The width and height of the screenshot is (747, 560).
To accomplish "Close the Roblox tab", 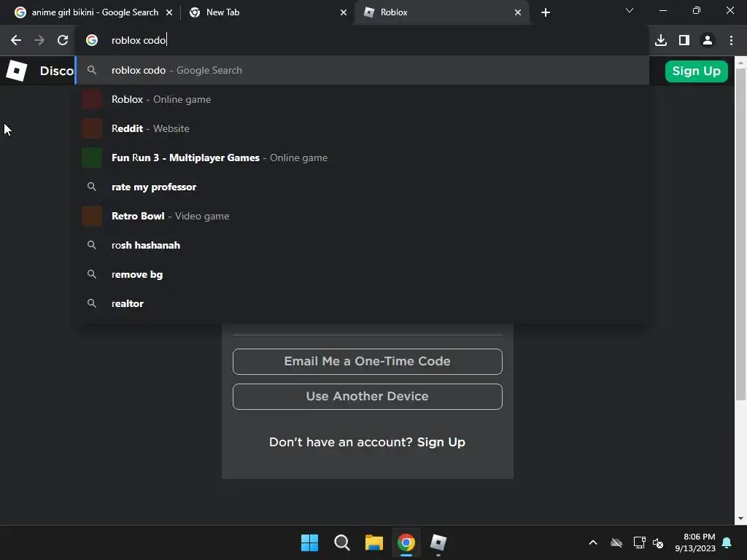I will click(518, 12).
